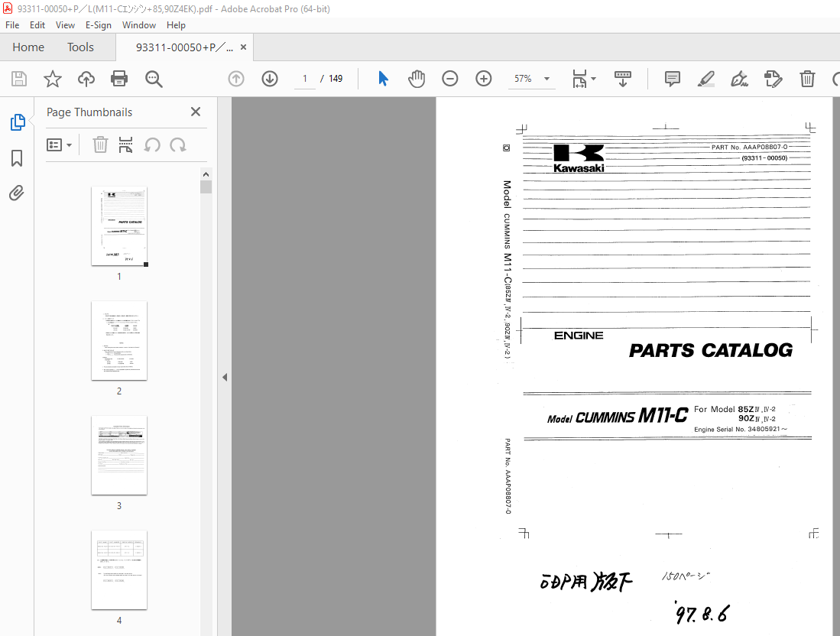Screen dimensions: 840x636
Task: Switch to the Tools tab
Action: coord(80,47)
